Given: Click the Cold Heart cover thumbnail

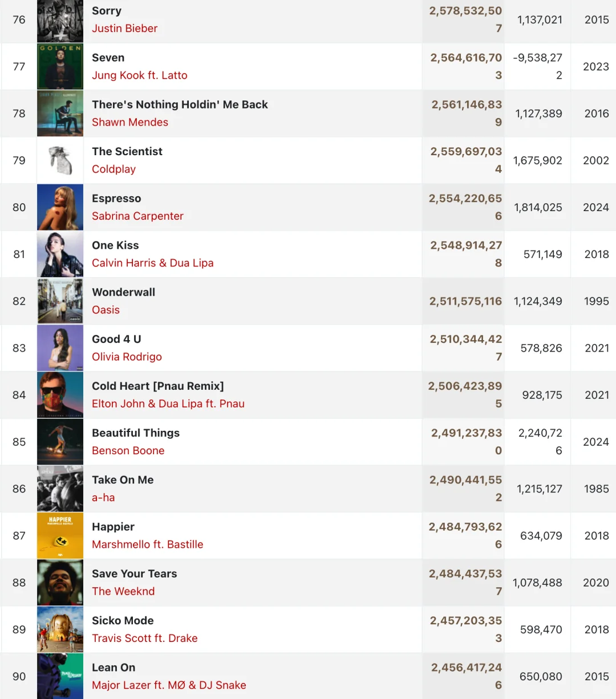Looking at the screenshot, I should (60, 395).
